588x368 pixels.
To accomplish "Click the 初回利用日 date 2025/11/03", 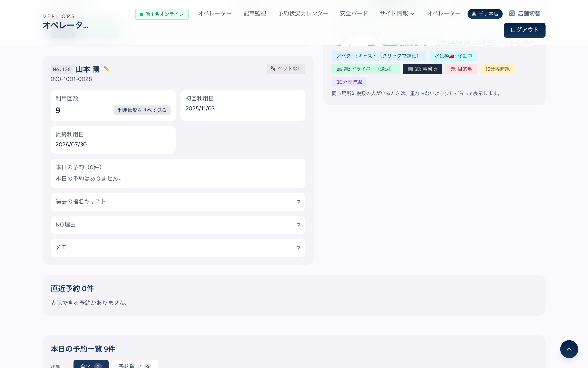I will (200, 109).
